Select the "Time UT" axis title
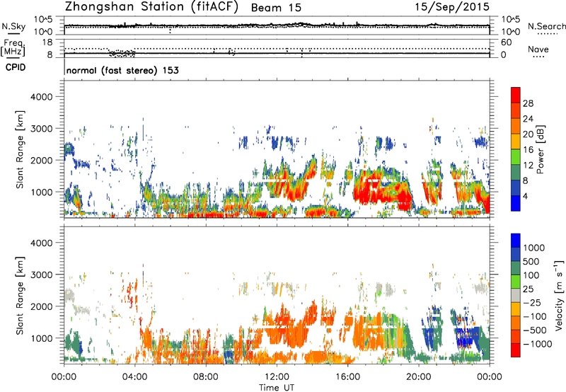This screenshot has width=566, height=392. (x=277, y=388)
